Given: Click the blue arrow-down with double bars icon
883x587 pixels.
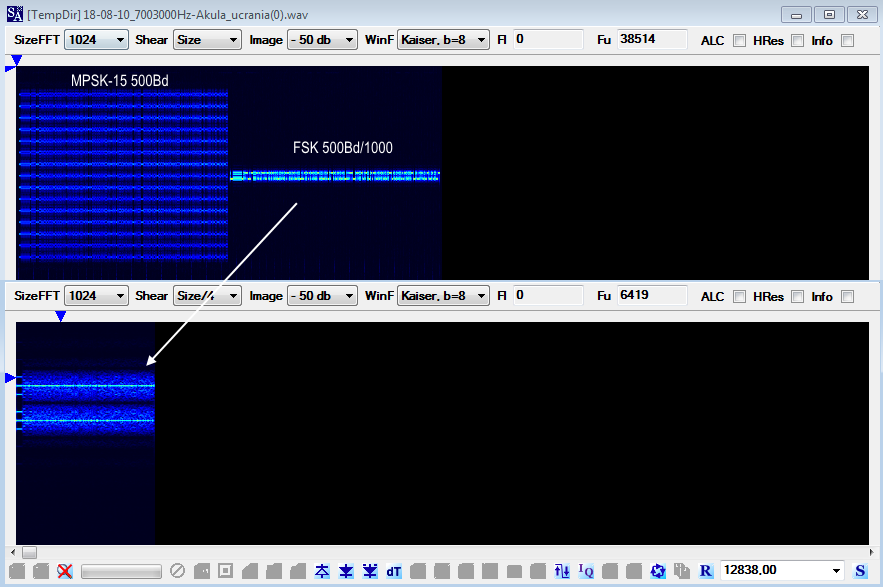Looking at the screenshot, I should point(370,571).
